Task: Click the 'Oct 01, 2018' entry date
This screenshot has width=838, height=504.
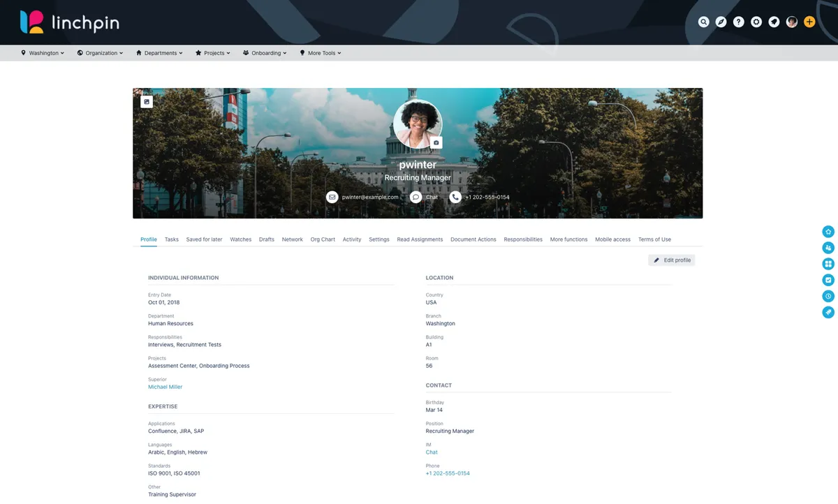Action: [164, 303]
